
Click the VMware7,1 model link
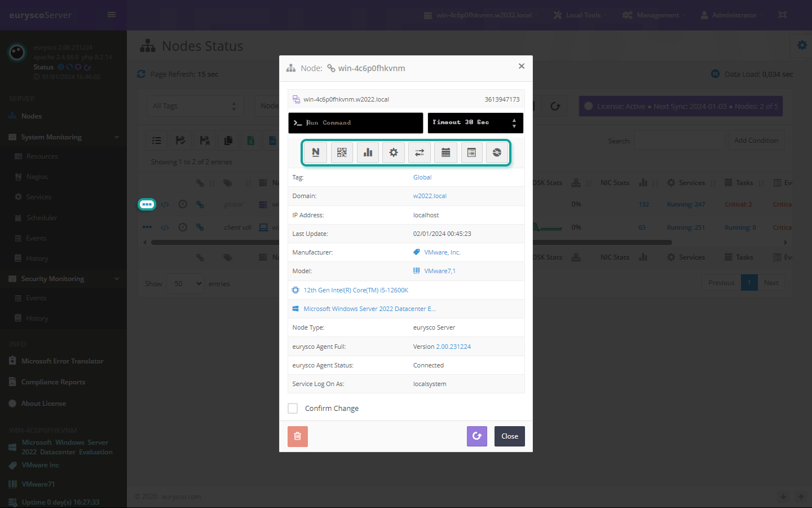click(440, 271)
